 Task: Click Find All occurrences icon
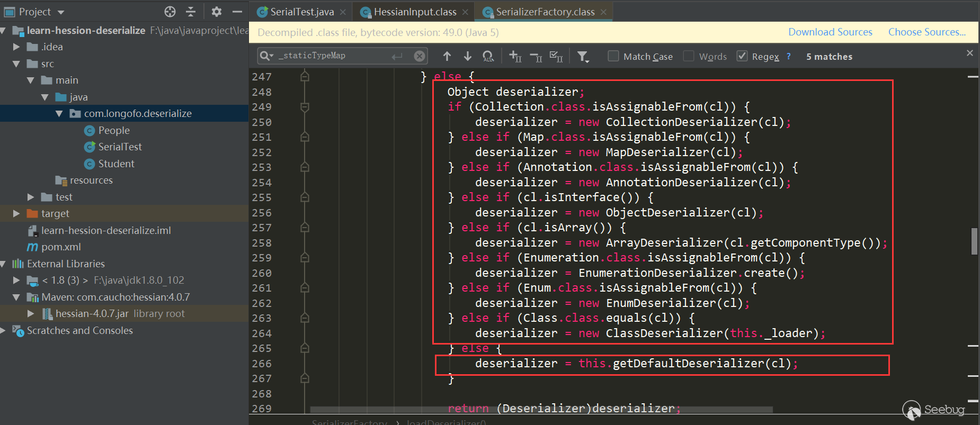point(488,56)
